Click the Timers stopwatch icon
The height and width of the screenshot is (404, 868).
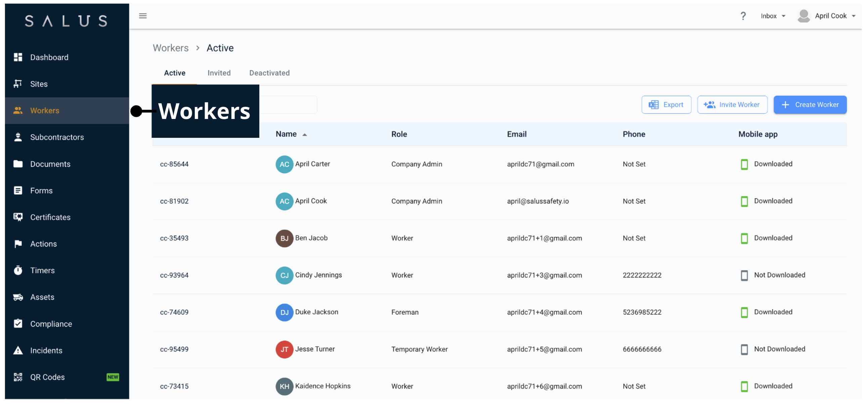pos(18,270)
